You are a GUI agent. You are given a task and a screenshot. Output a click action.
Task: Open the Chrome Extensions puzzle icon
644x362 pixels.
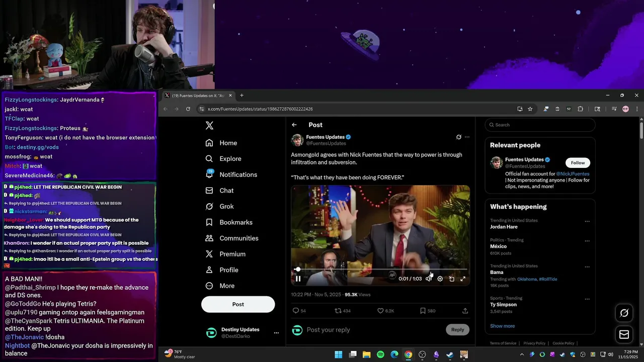(x=580, y=109)
